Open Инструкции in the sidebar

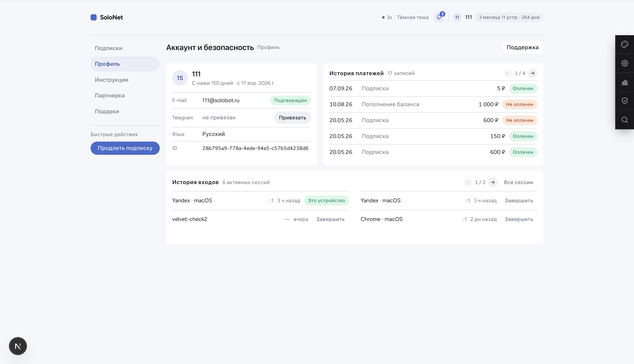point(125,80)
